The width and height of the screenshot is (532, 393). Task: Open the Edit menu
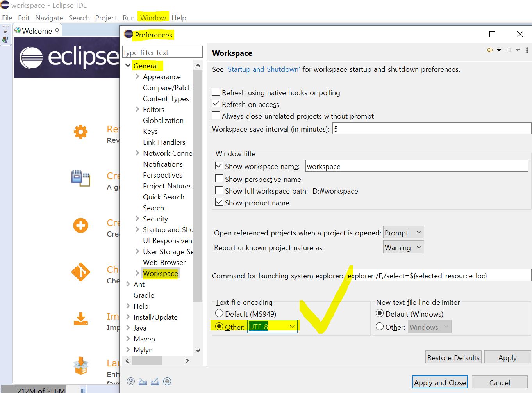coord(24,18)
